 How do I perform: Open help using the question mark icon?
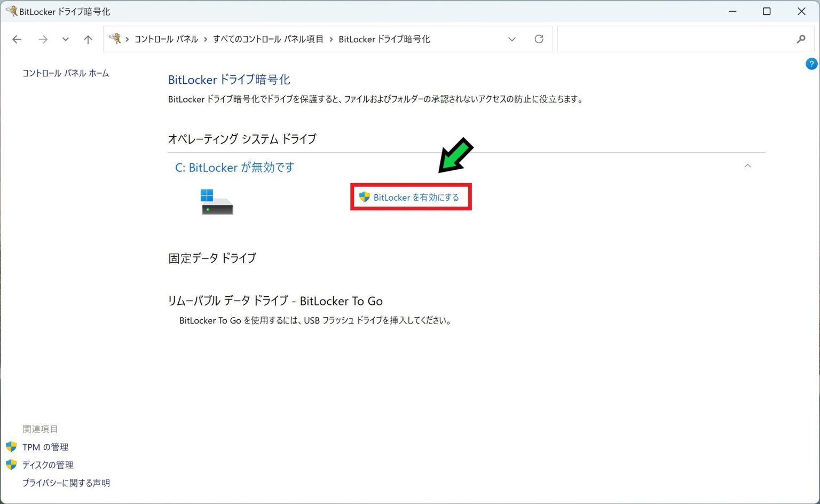pyautogui.click(x=811, y=64)
